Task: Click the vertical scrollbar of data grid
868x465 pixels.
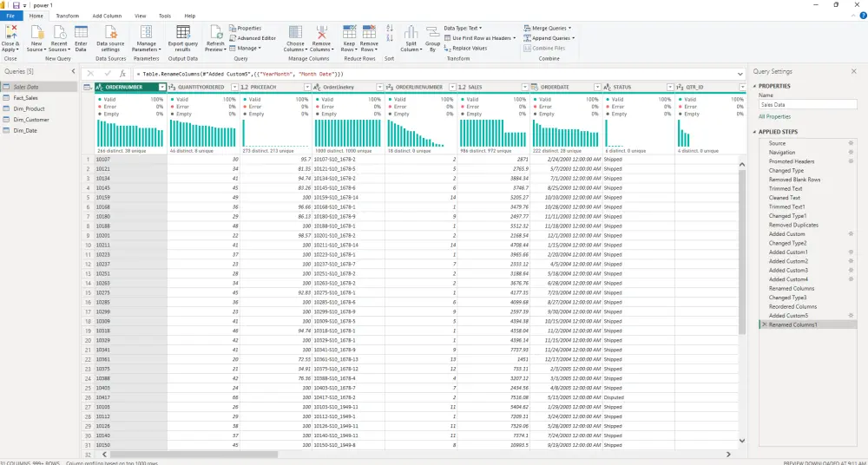Action: (742, 252)
